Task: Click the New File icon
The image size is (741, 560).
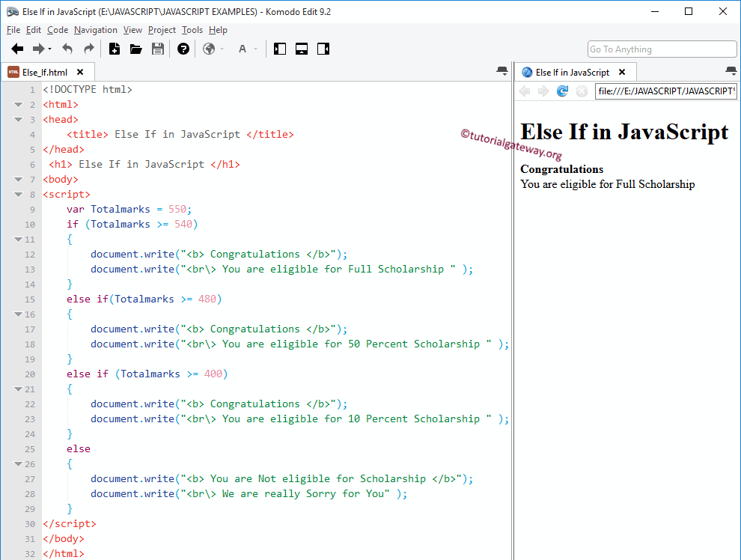Action: [x=115, y=49]
